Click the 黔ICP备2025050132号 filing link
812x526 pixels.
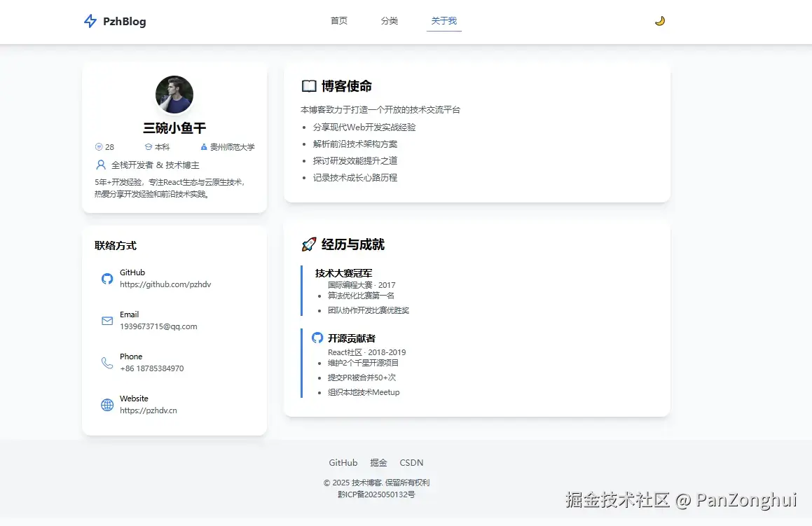click(376, 494)
